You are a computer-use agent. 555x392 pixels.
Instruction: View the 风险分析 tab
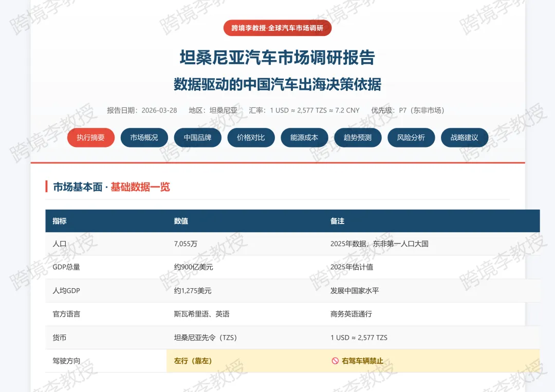click(411, 137)
